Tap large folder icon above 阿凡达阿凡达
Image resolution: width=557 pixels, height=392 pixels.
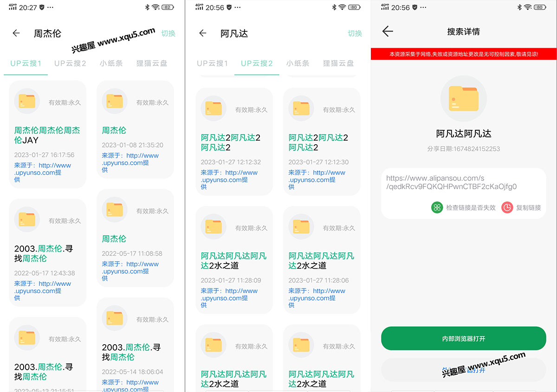463,98
